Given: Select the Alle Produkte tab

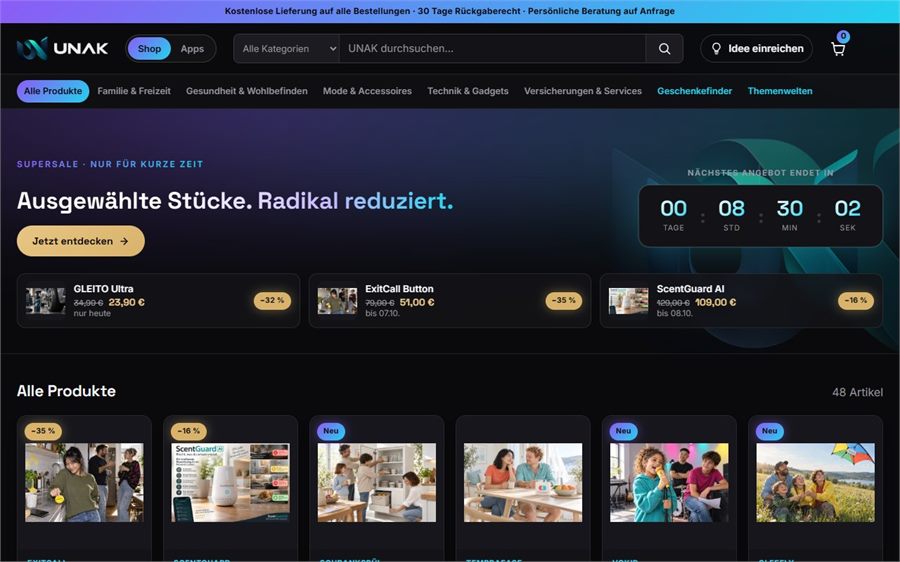Looking at the screenshot, I should pos(53,91).
